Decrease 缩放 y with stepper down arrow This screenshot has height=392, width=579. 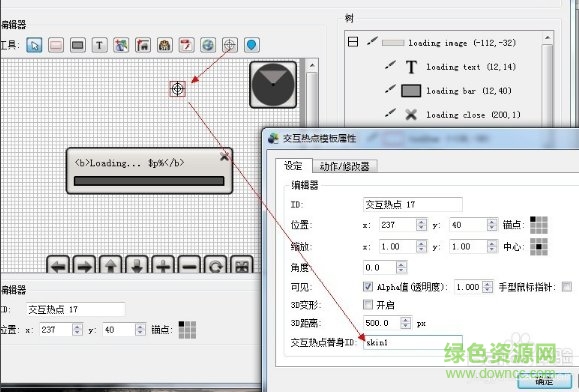492,250
